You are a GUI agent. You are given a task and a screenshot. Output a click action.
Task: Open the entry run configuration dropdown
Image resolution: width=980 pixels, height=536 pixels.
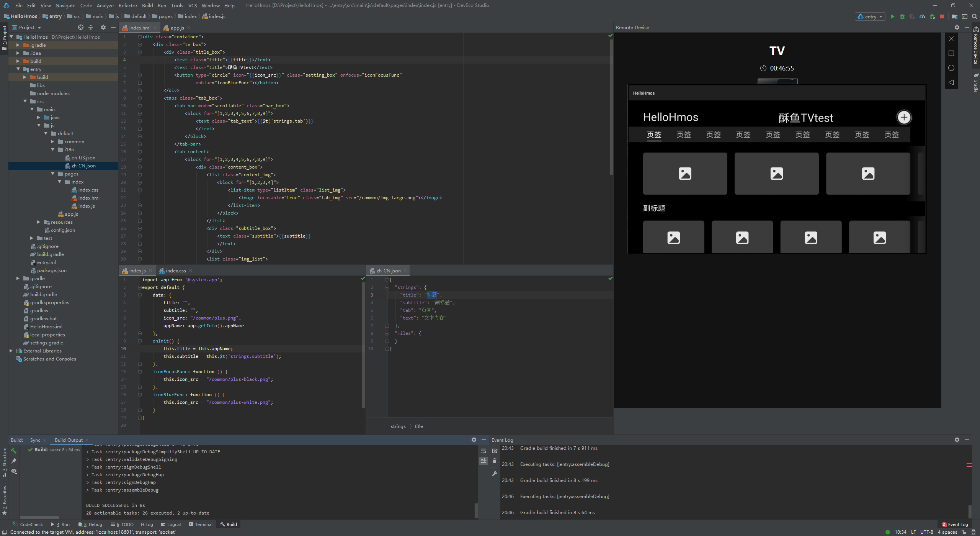tap(870, 16)
